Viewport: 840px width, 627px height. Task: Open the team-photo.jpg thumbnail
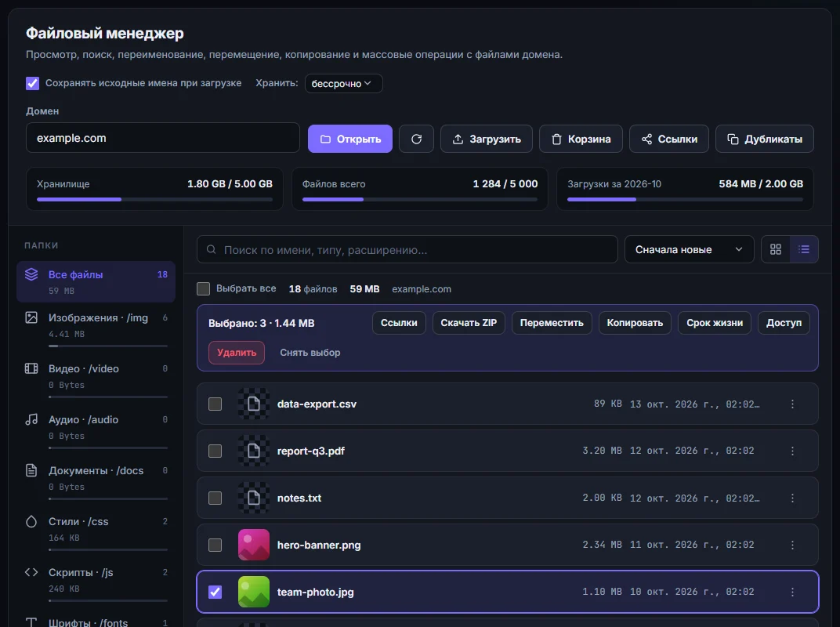pos(254,593)
